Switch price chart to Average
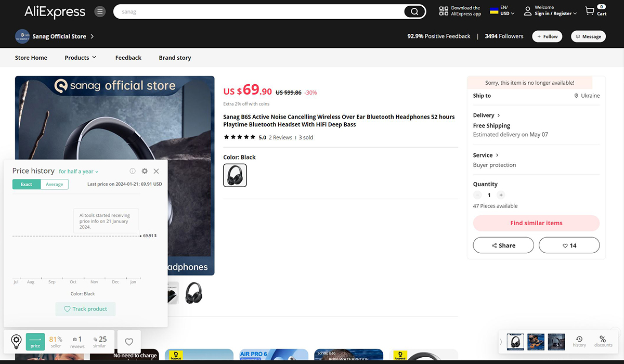This screenshot has height=364, width=624. click(54, 184)
